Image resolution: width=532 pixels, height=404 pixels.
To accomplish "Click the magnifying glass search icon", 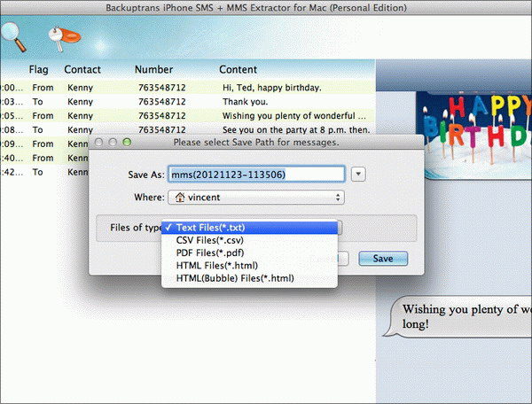I will 13,36.
